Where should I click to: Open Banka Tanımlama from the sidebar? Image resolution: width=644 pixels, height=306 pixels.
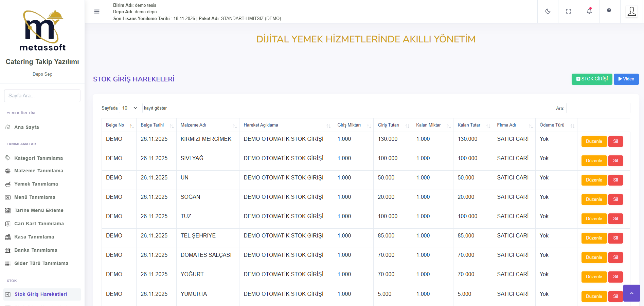coord(36,250)
